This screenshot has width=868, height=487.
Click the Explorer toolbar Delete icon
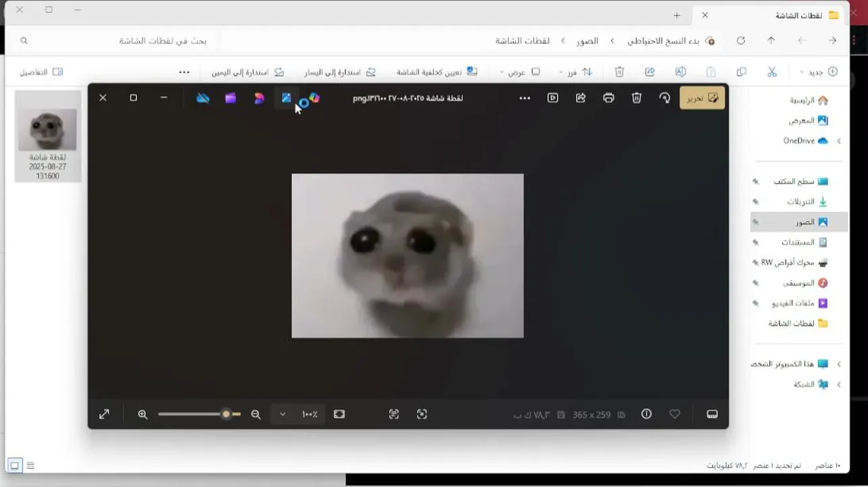tap(619, 72)
